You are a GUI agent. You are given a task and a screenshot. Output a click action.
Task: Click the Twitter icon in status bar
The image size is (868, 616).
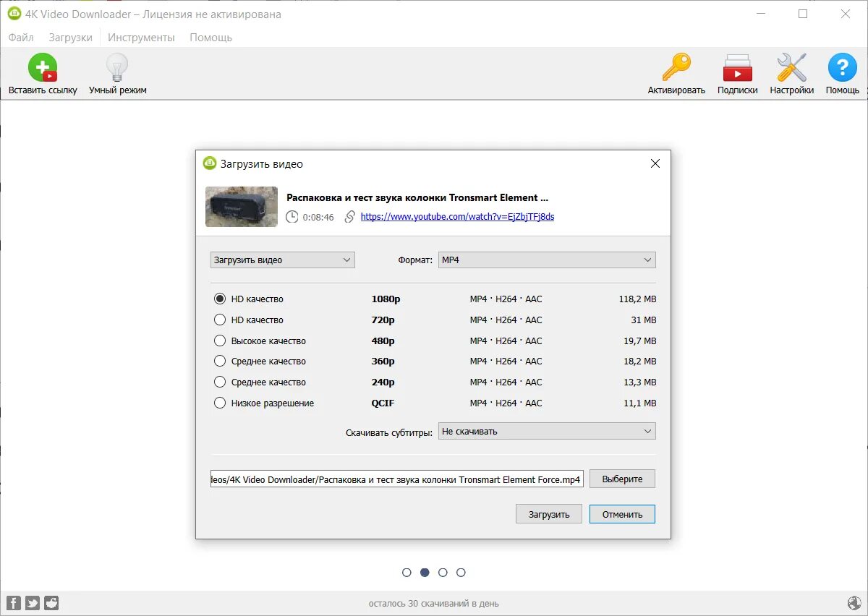pos(33,603)
